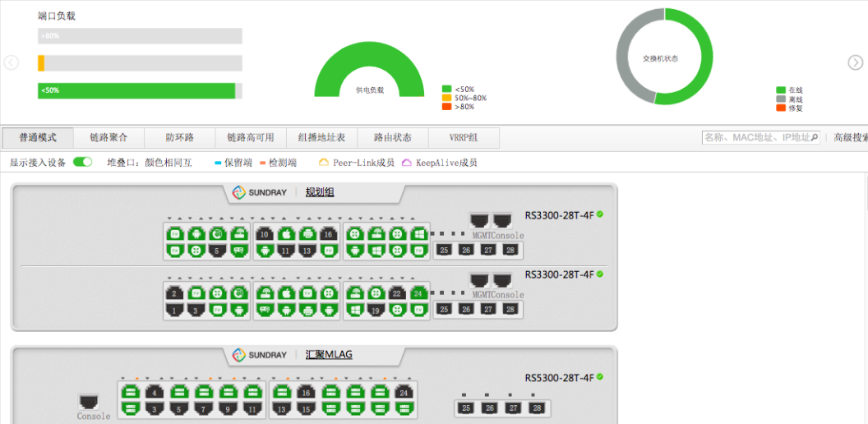Go to previous chart with left arrow

pyautogui.click(x=12, y=62)
